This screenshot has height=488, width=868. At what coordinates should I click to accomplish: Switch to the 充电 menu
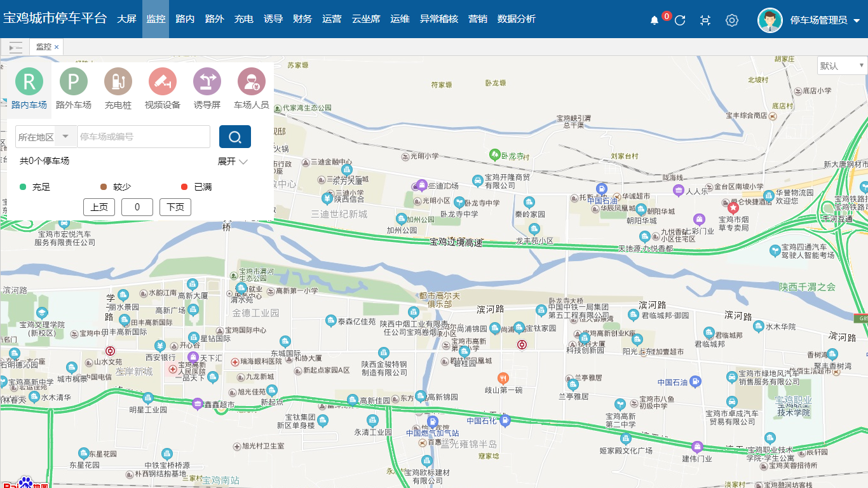click(x=243, y=19)
